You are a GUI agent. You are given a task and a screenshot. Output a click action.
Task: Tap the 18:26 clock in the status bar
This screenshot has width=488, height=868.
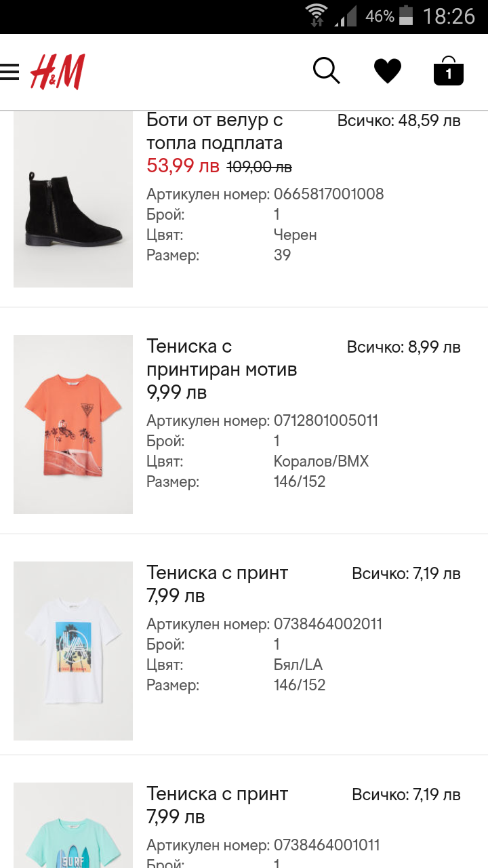(449, 16)
